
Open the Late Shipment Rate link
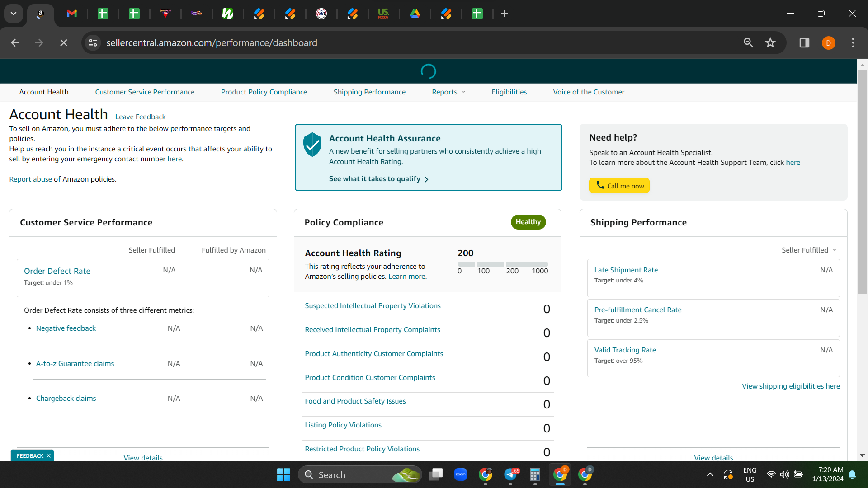click(626, 270)
